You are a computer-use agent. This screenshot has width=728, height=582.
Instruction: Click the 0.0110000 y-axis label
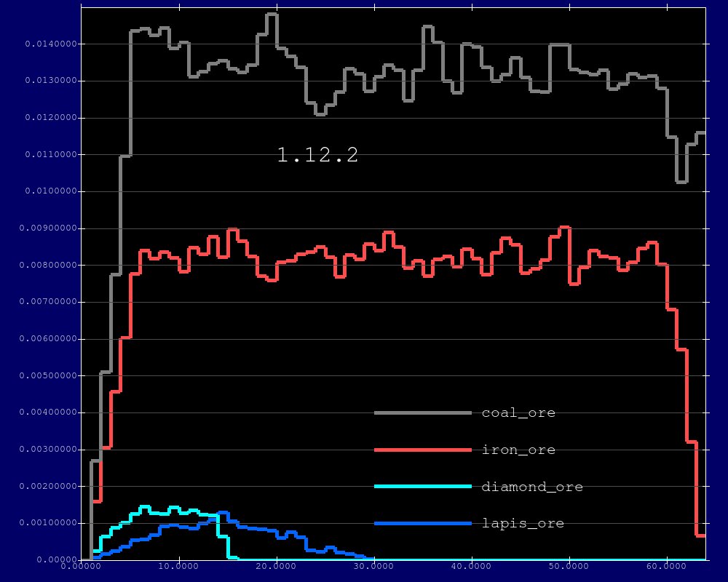point(51,154)
